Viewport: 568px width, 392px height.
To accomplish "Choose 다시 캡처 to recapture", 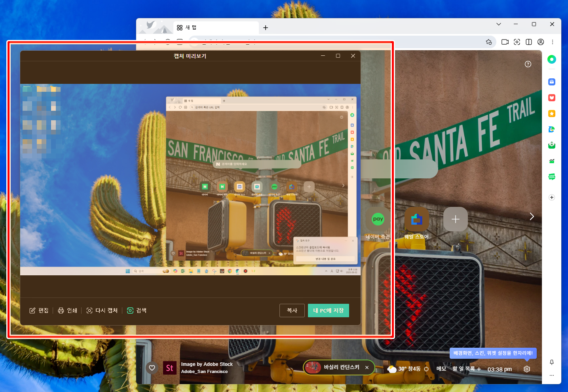I will (x=102, y=311).
